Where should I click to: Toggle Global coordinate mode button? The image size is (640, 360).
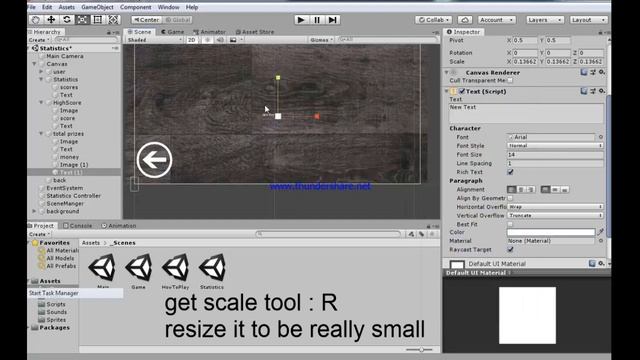(x=178, y=20)
